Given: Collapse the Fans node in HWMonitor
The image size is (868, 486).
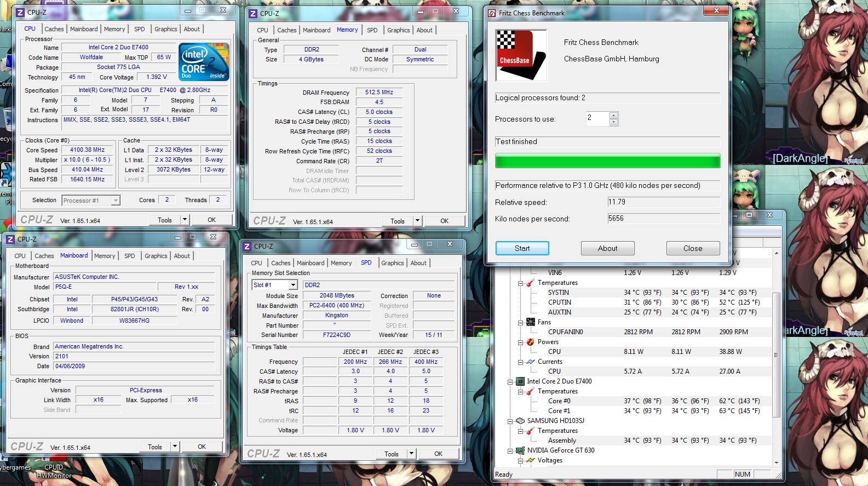Looking at the screenshot, I should point(521,323).
